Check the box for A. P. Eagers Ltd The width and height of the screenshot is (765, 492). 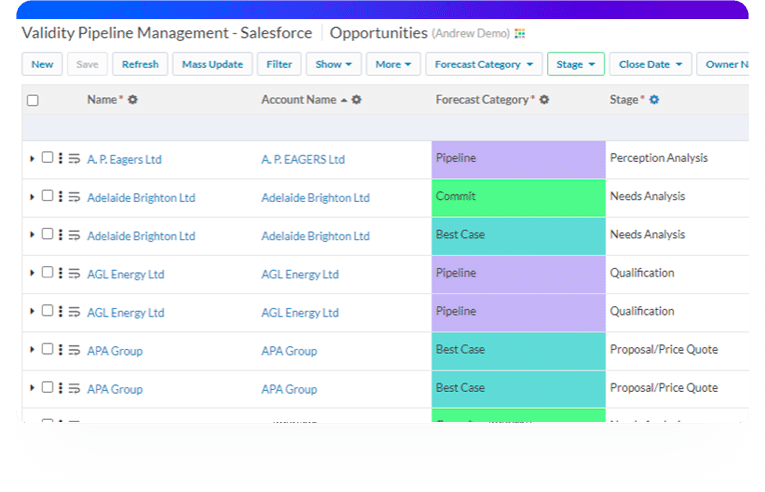point(47,157)
